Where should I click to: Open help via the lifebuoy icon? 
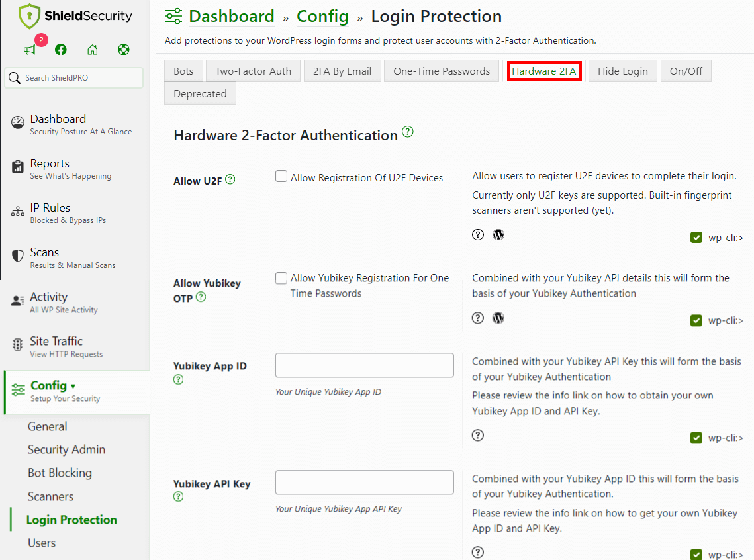123,49
